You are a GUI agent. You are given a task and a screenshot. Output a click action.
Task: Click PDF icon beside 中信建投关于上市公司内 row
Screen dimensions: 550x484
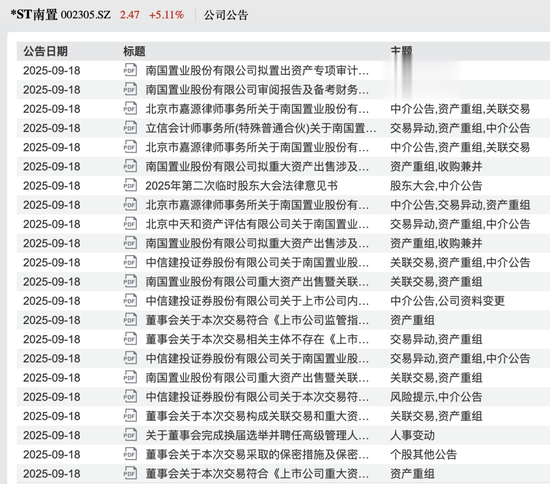[130, 300]
